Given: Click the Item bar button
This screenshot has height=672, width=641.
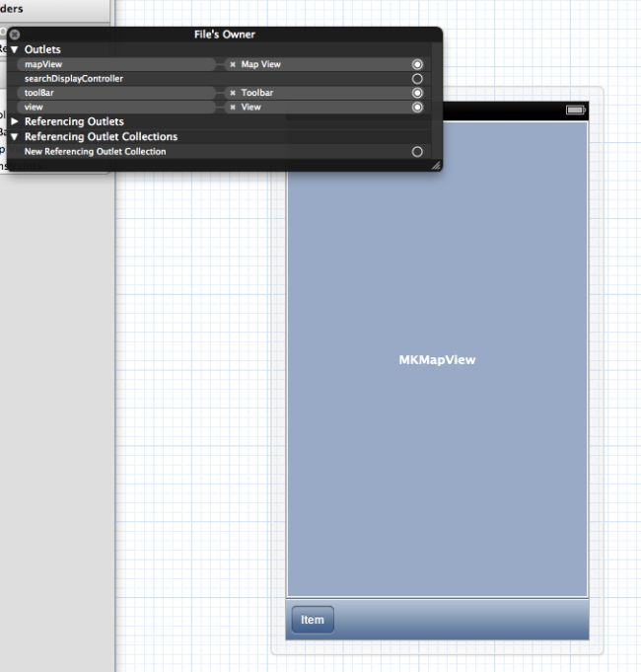Looking at the screenshot, I should [313, 620].
